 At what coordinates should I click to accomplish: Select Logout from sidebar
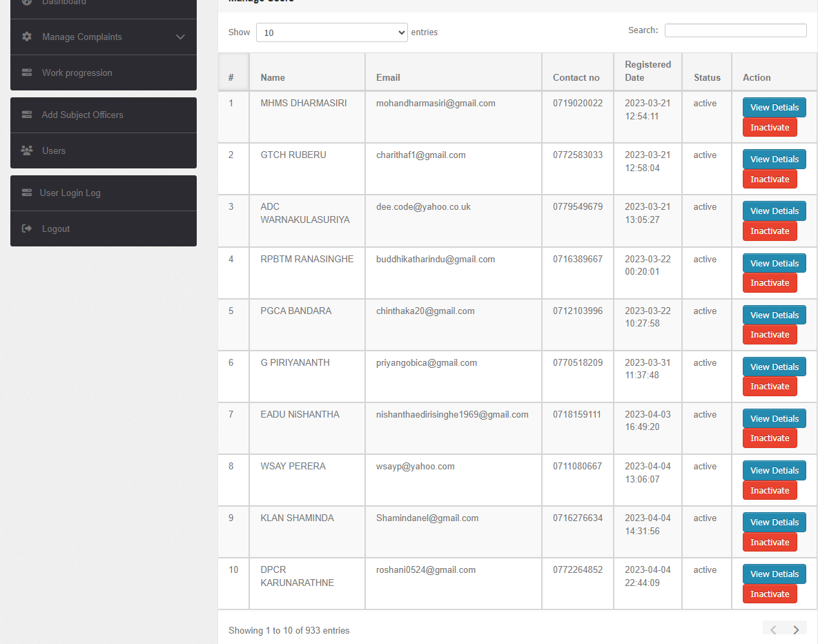pyautogui.click(x=104, y=228)
